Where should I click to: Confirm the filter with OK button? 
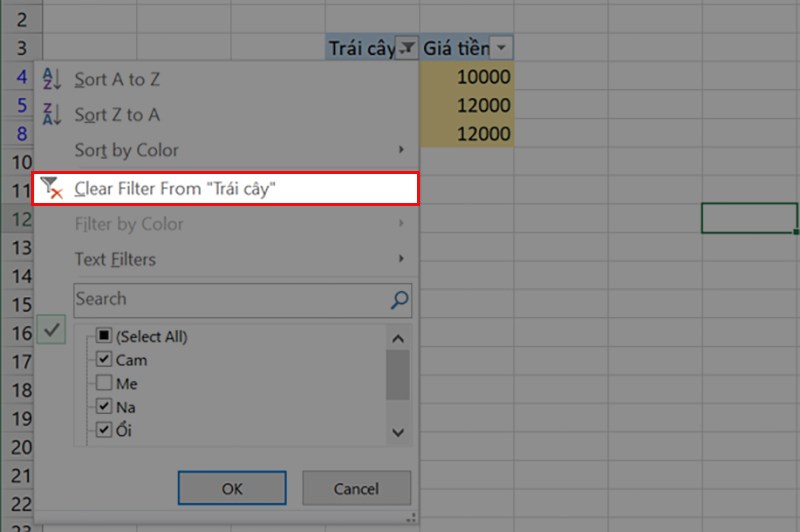tap(232, 488)
